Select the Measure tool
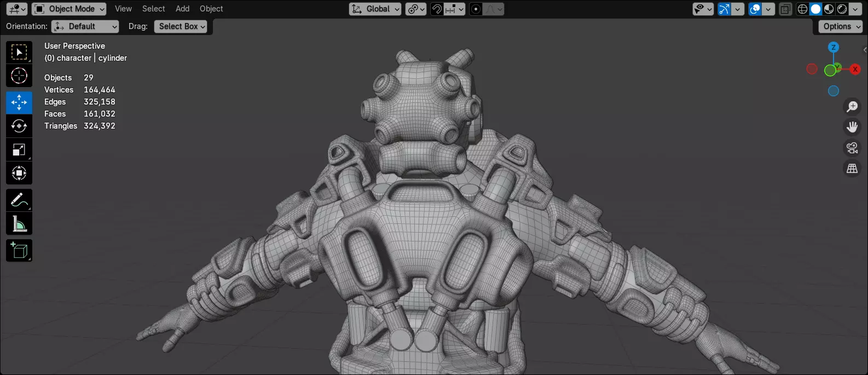This screenshot has height=375, width=868. [x=19, y=223]
